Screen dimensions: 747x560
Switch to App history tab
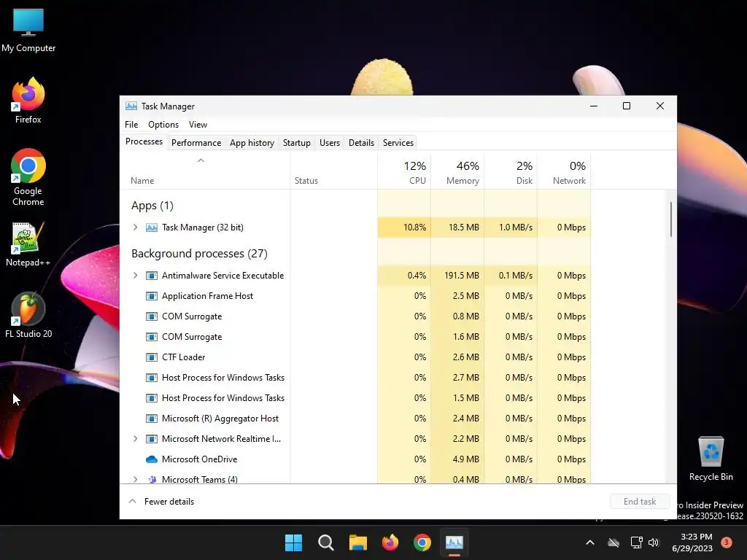(252, 143)
